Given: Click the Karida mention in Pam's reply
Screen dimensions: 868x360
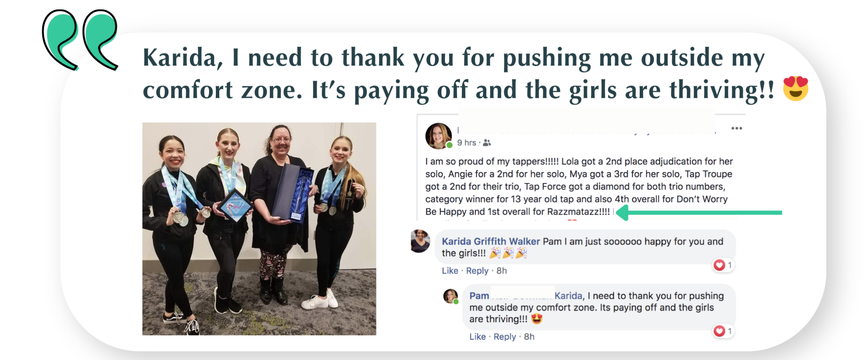Looking at the screenshot, I should pyautogui.click(x=569, y=296).
